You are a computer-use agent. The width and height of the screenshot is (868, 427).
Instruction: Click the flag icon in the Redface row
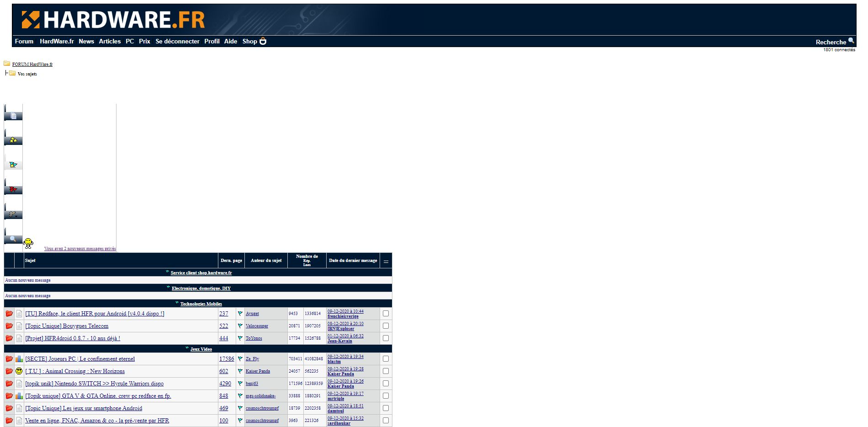tap(240, 314)
